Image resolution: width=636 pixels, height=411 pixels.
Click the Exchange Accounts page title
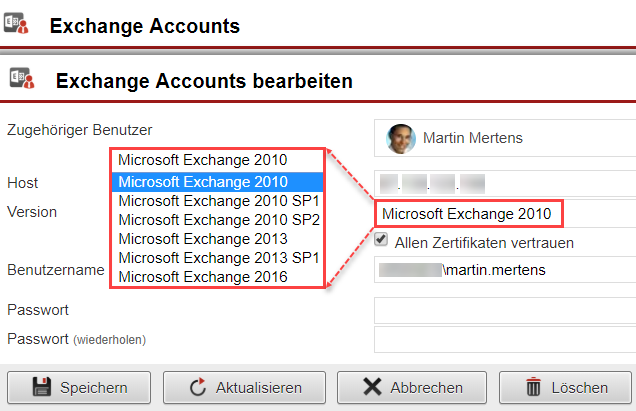[145, 26]
